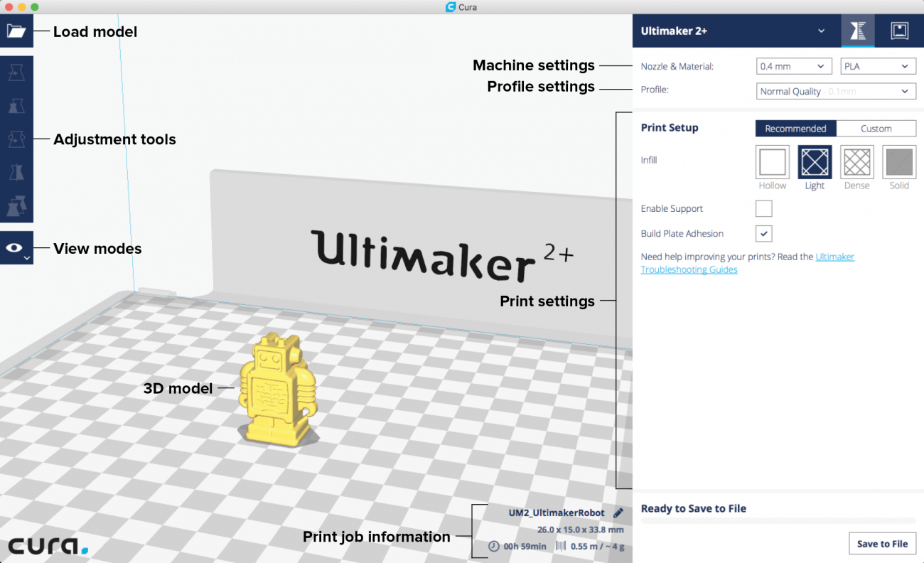Choose Dense infill option

pyautogui.click(x=856, y=162)
